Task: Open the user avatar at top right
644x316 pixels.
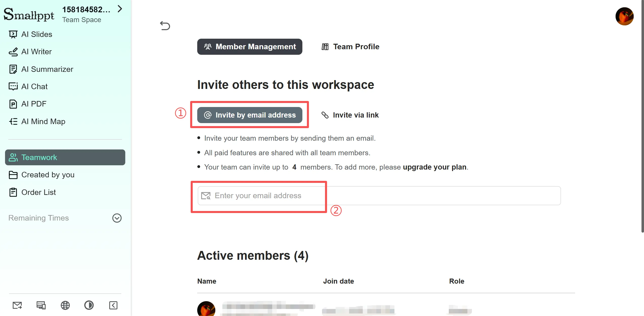Action: (624, 16)
